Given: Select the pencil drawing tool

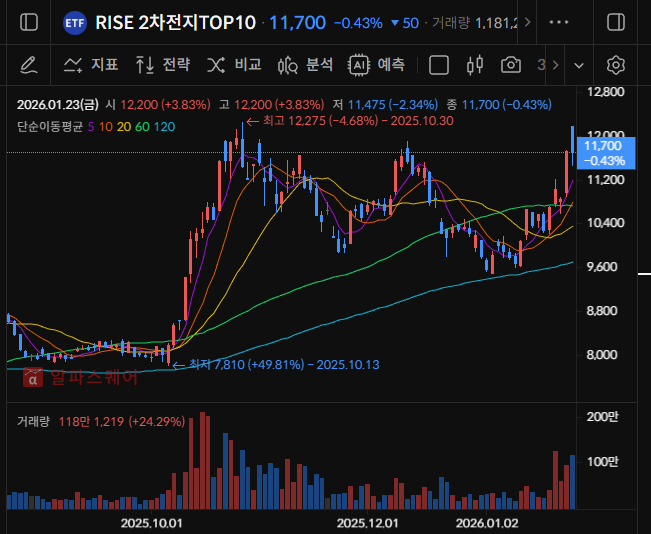Looking at the screenshot, I should click(x=29, y=65).
